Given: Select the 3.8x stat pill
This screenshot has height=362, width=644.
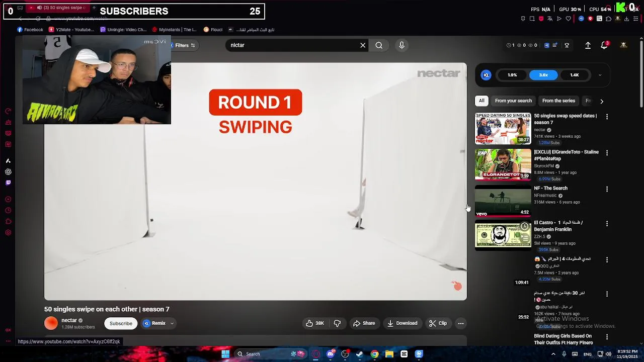Looking at the screenshot, I should pyautogui.click(x=543, y=75).
